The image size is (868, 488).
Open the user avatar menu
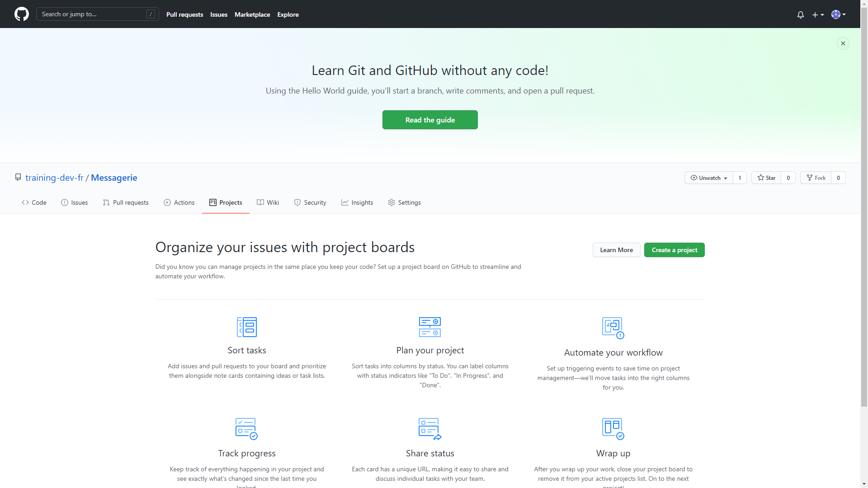[x=838, y=14]
